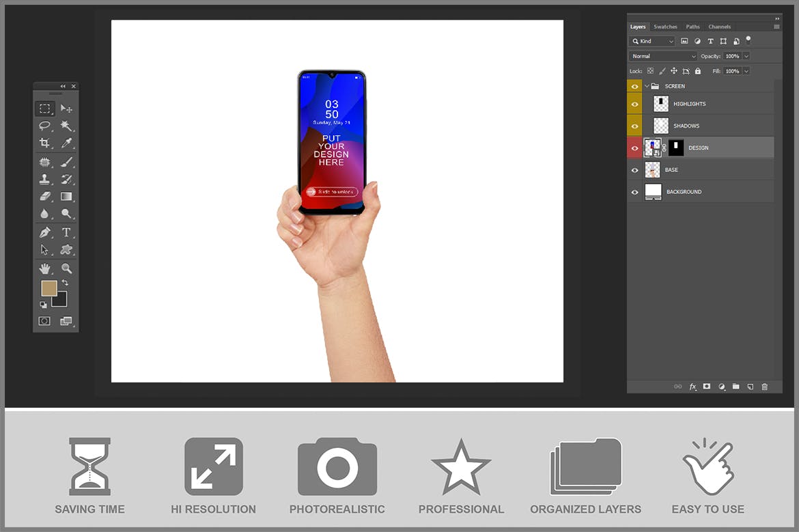Collapse the SCREEN layer group
This screenshot has width=799, height=532.
click(647, 86)
